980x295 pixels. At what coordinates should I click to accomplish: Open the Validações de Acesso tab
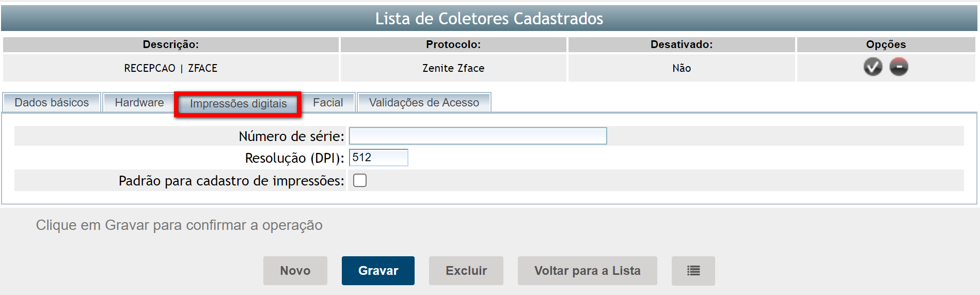[424, 103]
